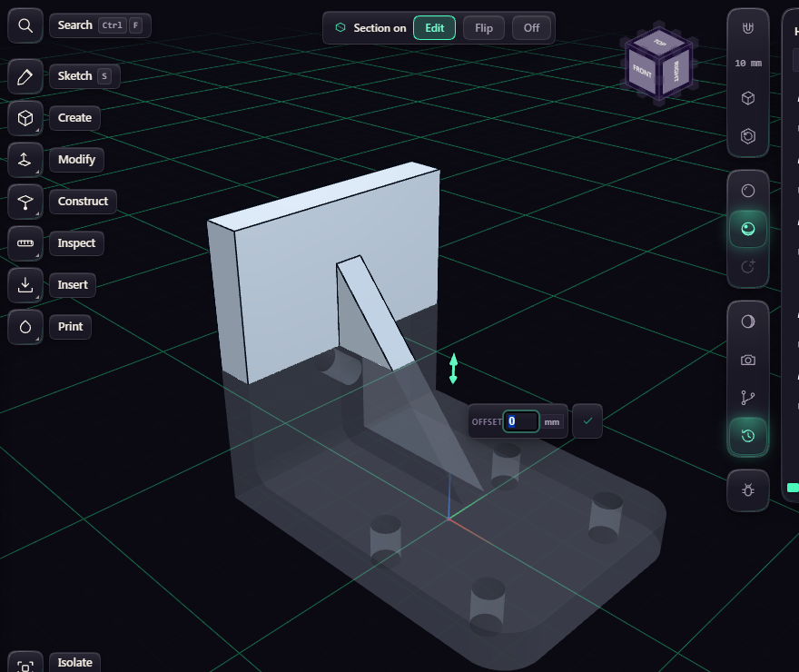Click the section hexagon icon beside 'Section on'

click(340, 27)
